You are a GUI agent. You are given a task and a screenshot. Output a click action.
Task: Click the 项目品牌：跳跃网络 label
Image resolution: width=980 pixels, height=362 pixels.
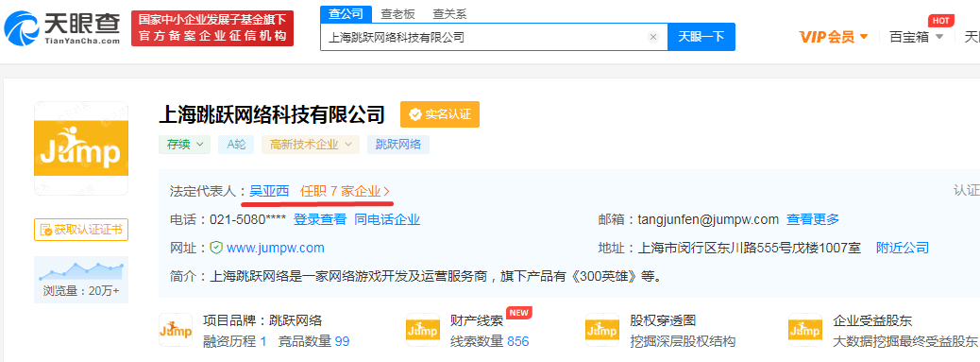pyautogui.click(x=262, y=320)
